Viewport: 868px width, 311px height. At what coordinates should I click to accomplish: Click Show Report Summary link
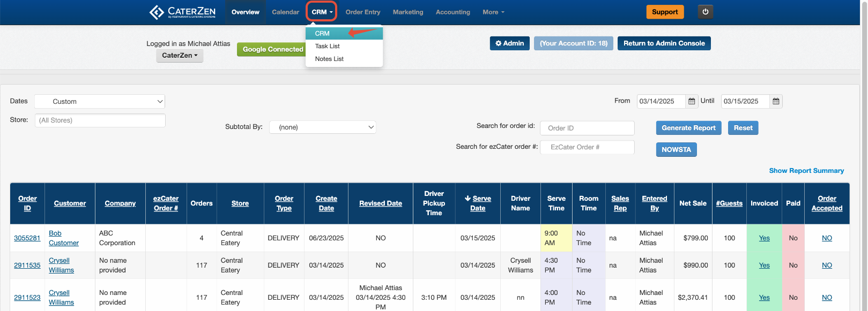pyautogui.click(x=806, y=171)
